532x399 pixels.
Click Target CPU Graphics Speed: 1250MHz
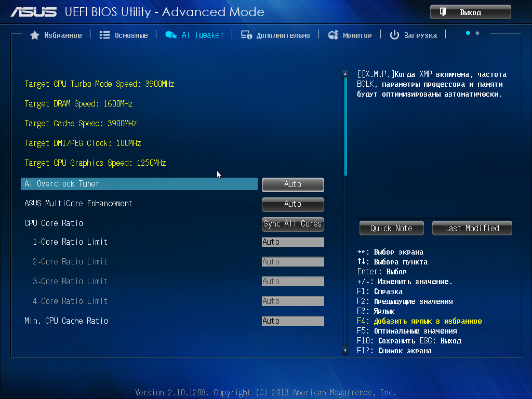[x=96, y=163]
